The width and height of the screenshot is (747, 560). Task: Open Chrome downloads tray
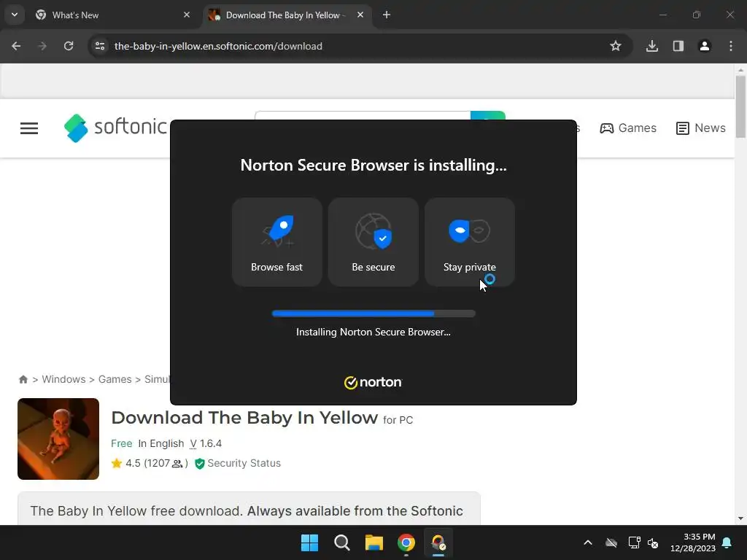coord(651,46)
